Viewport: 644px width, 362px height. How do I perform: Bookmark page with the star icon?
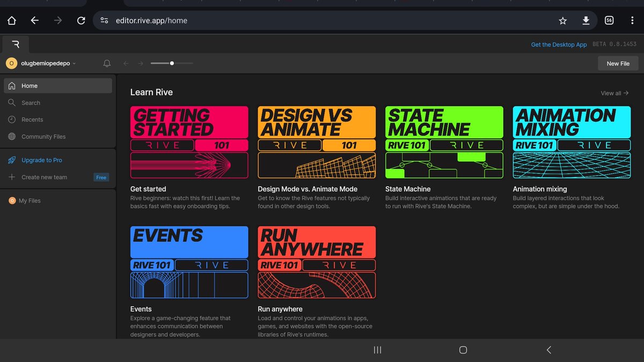click(562, 20)
